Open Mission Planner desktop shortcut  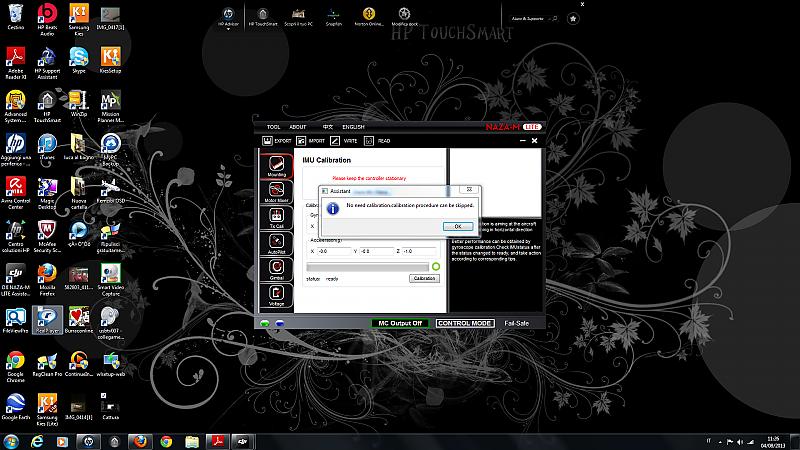(x=111, y=106)
